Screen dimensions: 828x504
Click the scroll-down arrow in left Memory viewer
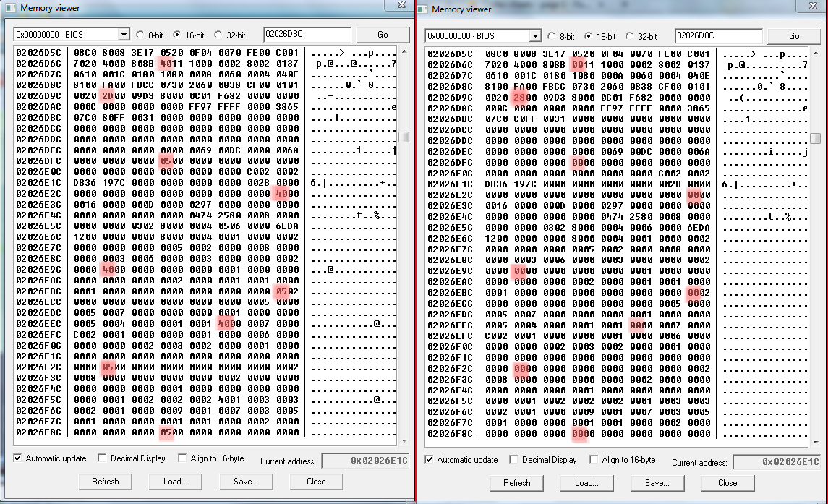point(404,440)
